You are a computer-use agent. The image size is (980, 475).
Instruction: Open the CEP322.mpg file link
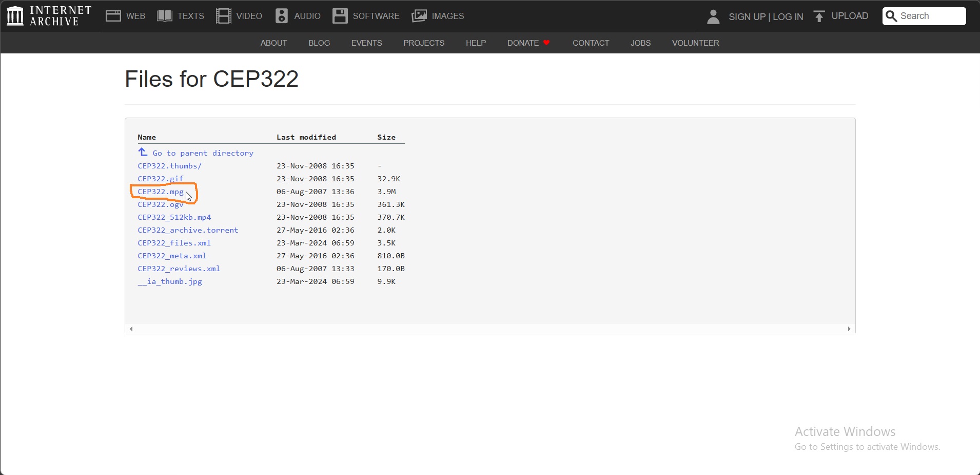coord(161,192)
